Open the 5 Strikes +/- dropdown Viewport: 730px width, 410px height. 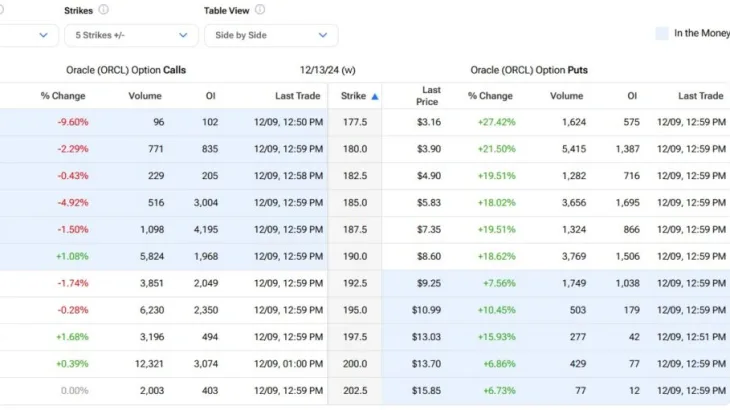tap(131, 35)
